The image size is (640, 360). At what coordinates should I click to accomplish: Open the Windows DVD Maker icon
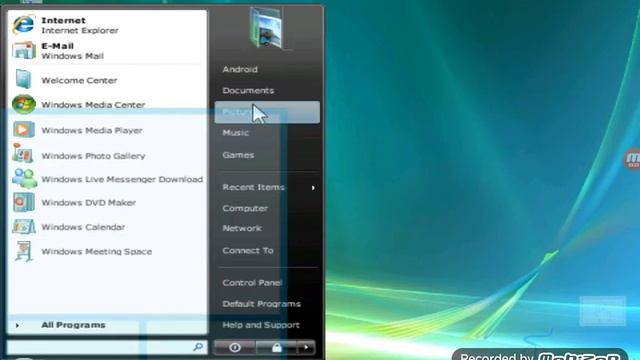(x=23, y=202)
